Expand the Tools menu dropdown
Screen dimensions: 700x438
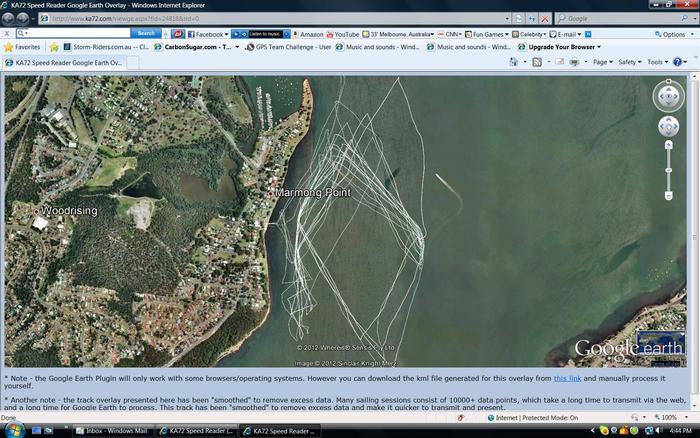coord(657,62)
